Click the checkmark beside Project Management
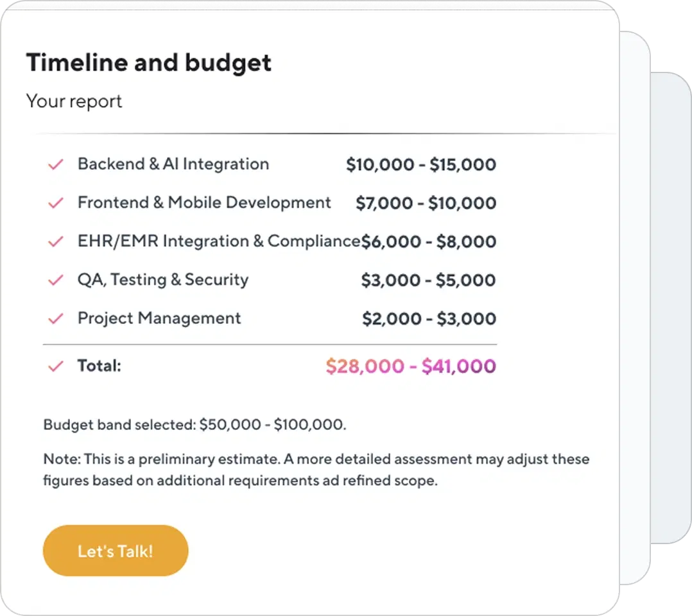 56,319
